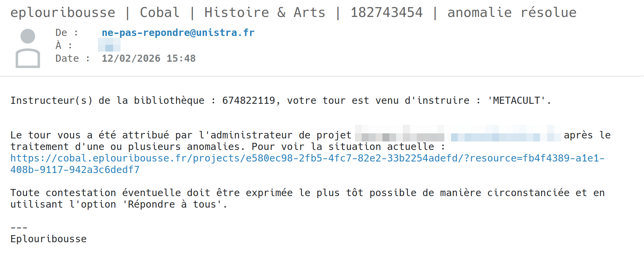Click the second line of project URL
Image resolution: width=644 pixels, height=267 pixels.
pos(75,170)
